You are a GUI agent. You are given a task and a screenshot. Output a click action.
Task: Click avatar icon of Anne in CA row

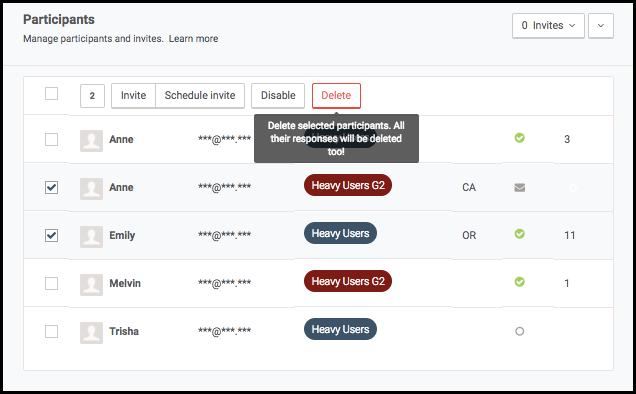point(91,189)
